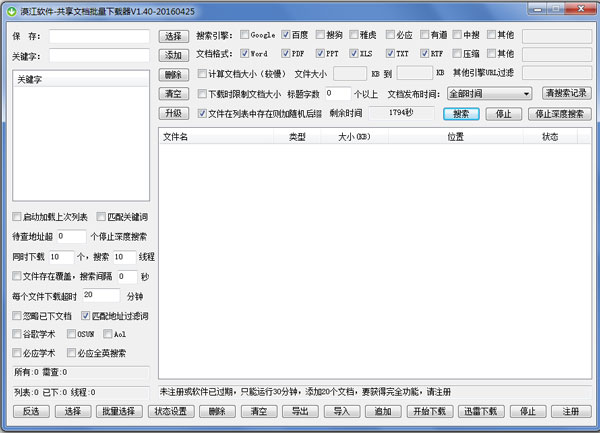Focus the 保存 path input field
600x433 pixels.
point(99,36)
